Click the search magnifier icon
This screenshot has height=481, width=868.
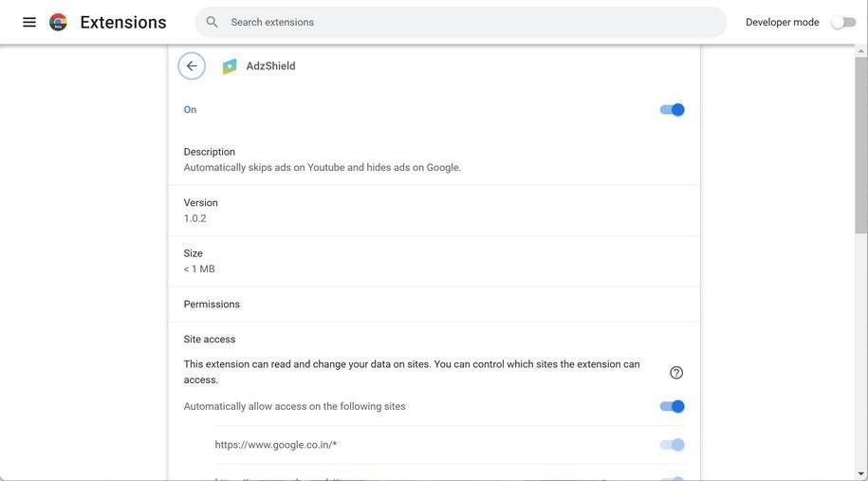212,22
